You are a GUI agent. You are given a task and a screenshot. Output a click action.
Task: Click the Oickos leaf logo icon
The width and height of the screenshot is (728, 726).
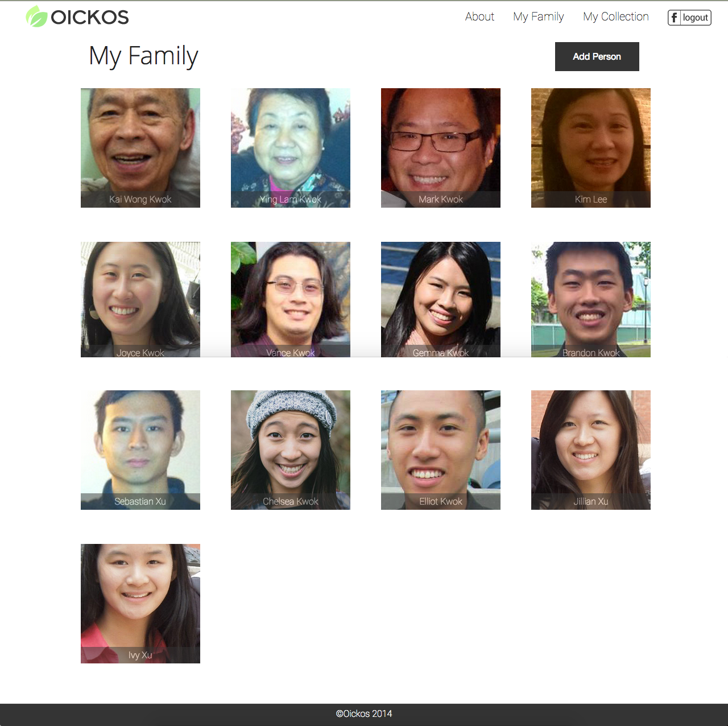tap(37, 16)
